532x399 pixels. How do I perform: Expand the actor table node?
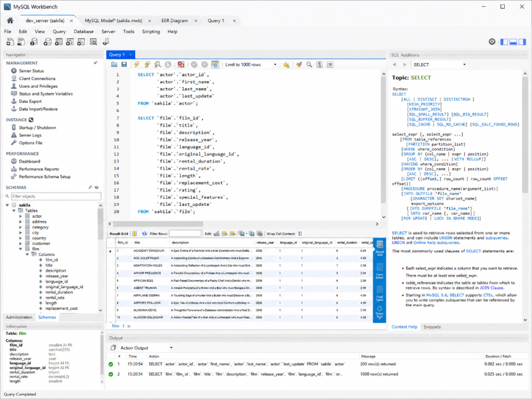tap(20, 216)
